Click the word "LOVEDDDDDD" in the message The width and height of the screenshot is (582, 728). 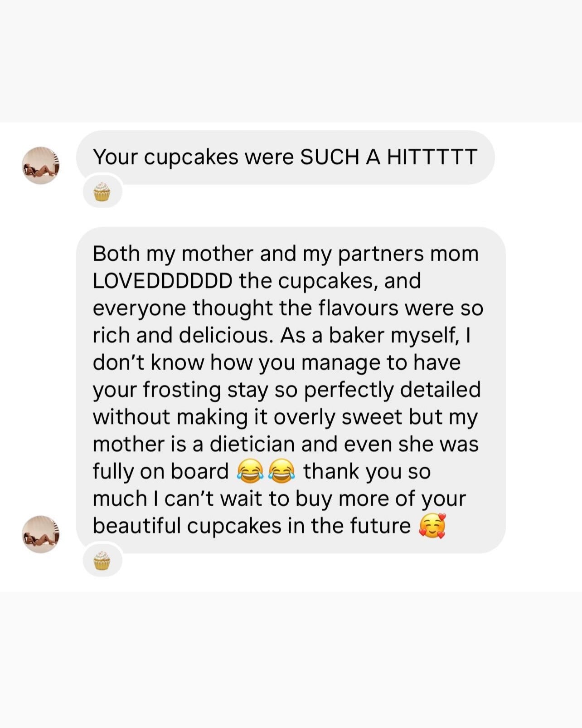[162, 281]
